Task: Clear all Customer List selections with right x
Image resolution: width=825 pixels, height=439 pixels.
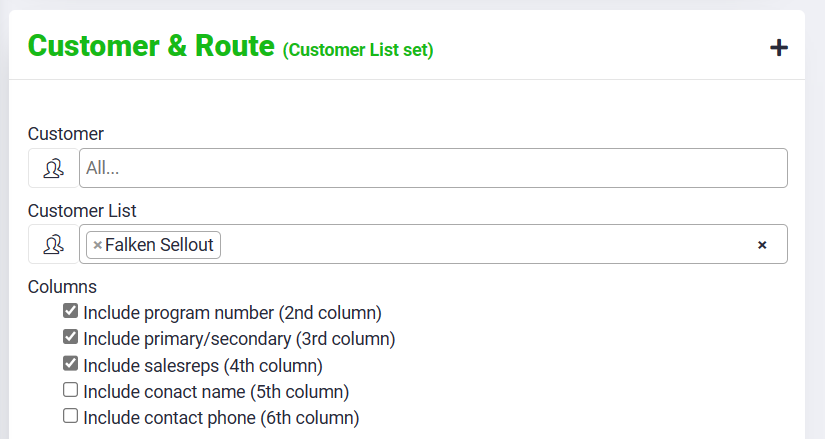Action: 762,245
